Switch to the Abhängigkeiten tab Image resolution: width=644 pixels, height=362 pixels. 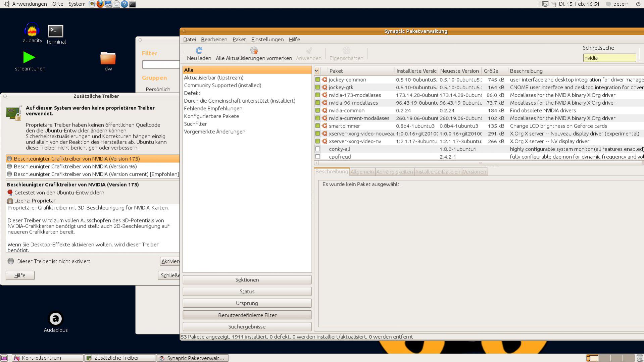coord(395,172)
